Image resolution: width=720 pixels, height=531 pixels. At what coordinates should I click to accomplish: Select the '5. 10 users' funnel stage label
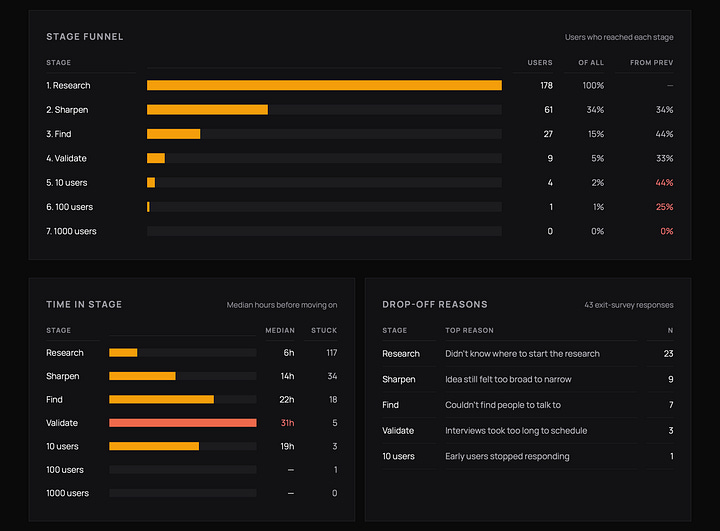[67, 183]
